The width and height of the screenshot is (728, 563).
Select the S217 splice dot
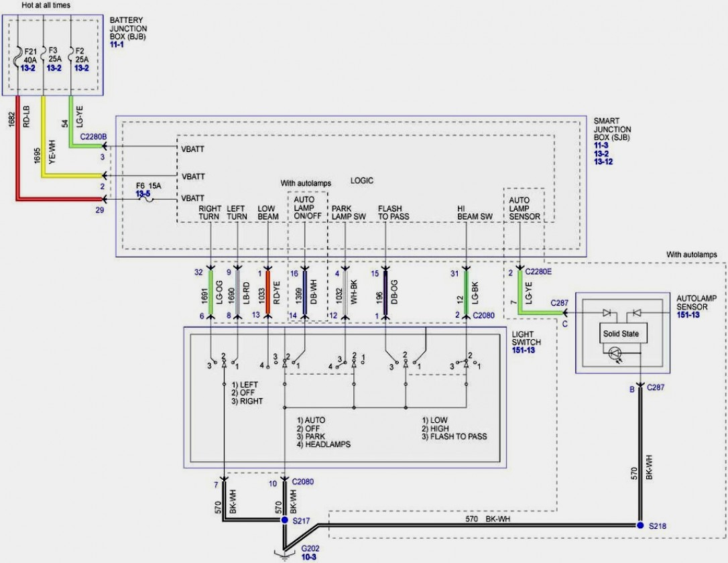click(286, 520)
